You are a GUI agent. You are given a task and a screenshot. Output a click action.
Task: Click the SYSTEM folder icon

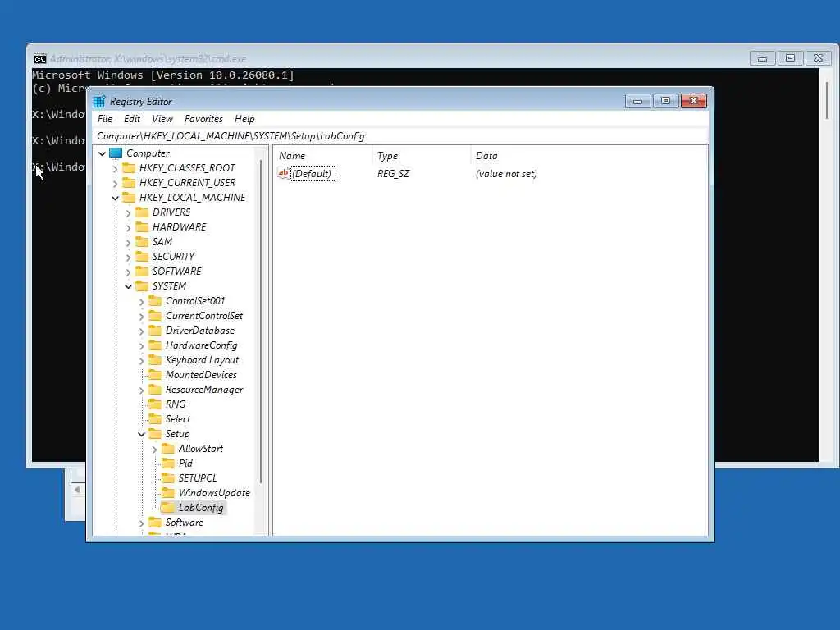coord(142,285)
